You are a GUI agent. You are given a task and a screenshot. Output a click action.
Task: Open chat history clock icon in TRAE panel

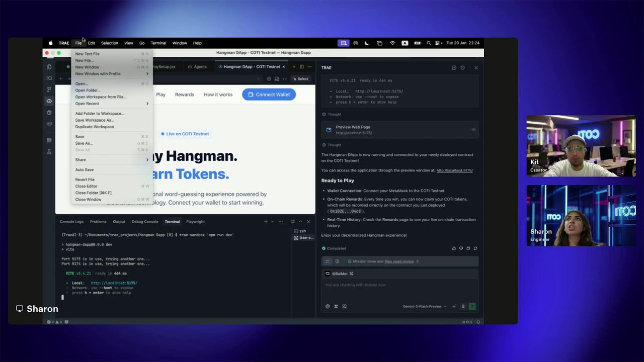462,68
